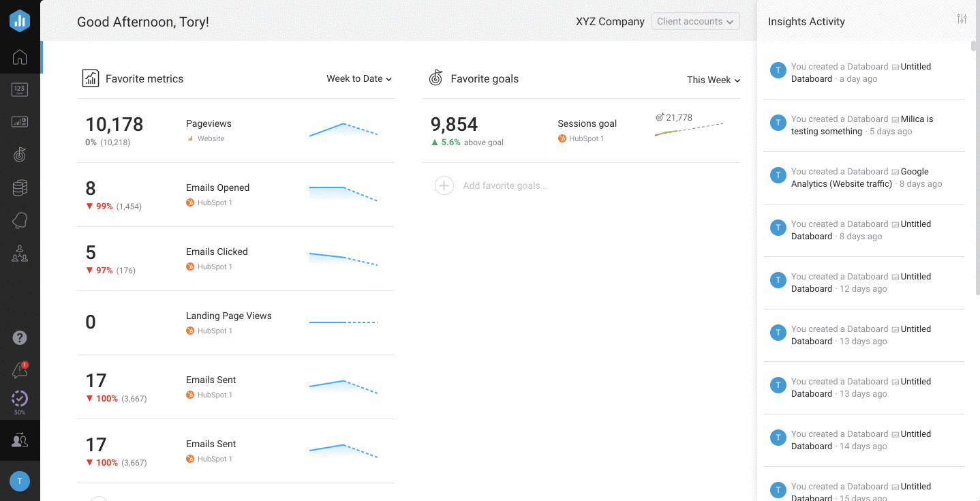Open the Pageviews metric row
Image resolution: width=980 pixels, height=501 pixels.
point(235,130)
